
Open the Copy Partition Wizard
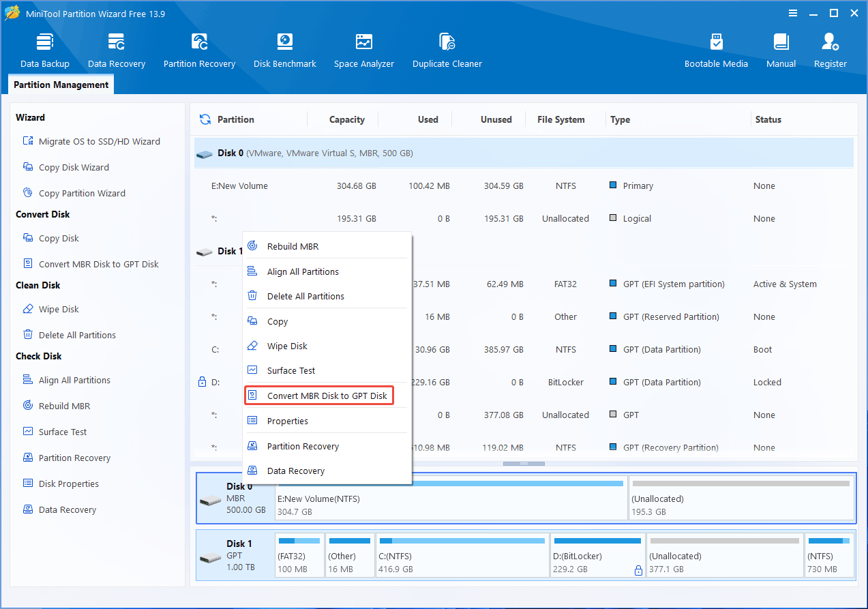74,193
